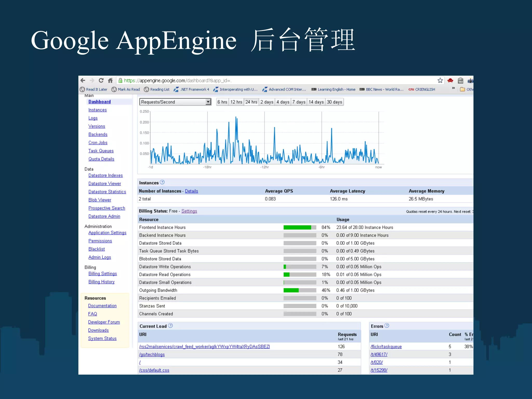Select the 6 hrs time range

pyautogui.click(x=222, y=102)
